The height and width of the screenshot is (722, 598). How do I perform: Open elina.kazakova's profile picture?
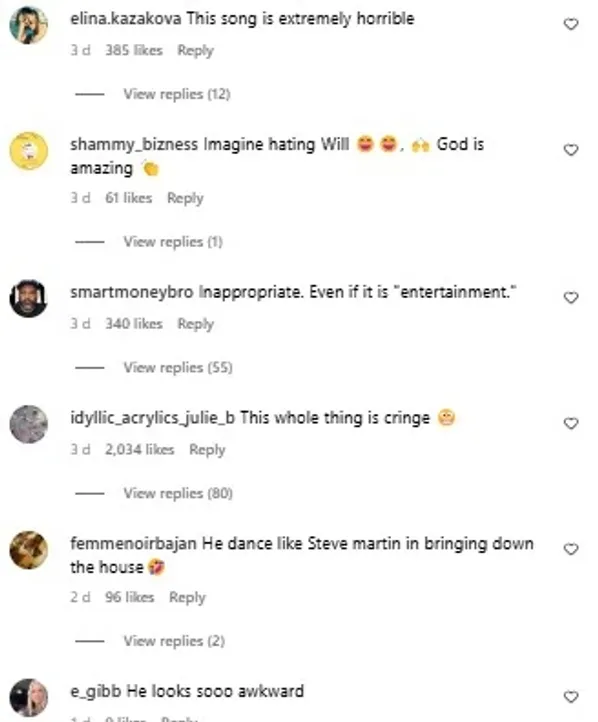tap(29, 25)
